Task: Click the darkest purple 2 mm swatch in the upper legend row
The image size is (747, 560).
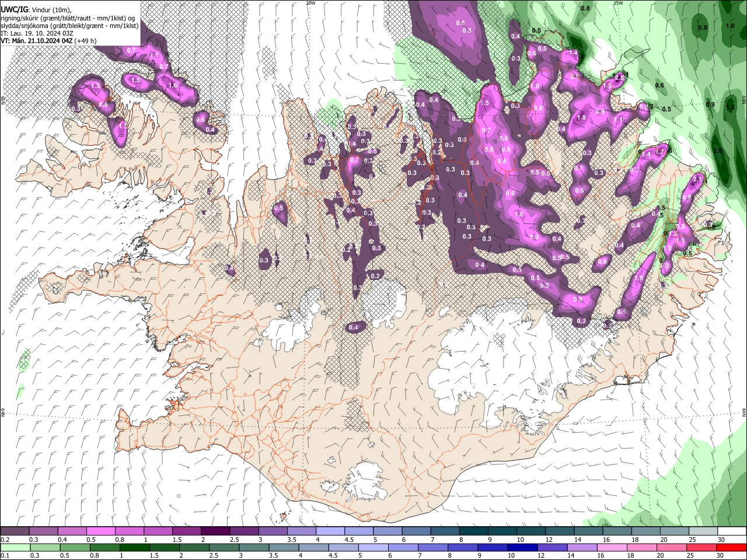Action: [x=215, y=531]
